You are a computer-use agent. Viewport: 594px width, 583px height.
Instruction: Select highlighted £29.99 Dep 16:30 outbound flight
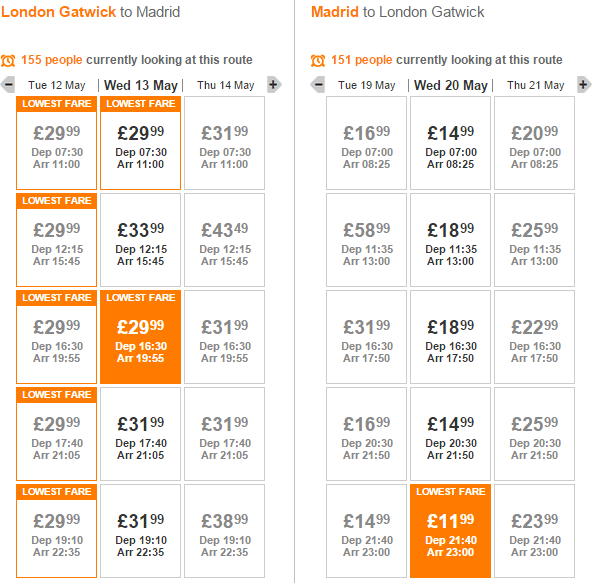click(141, 337)
